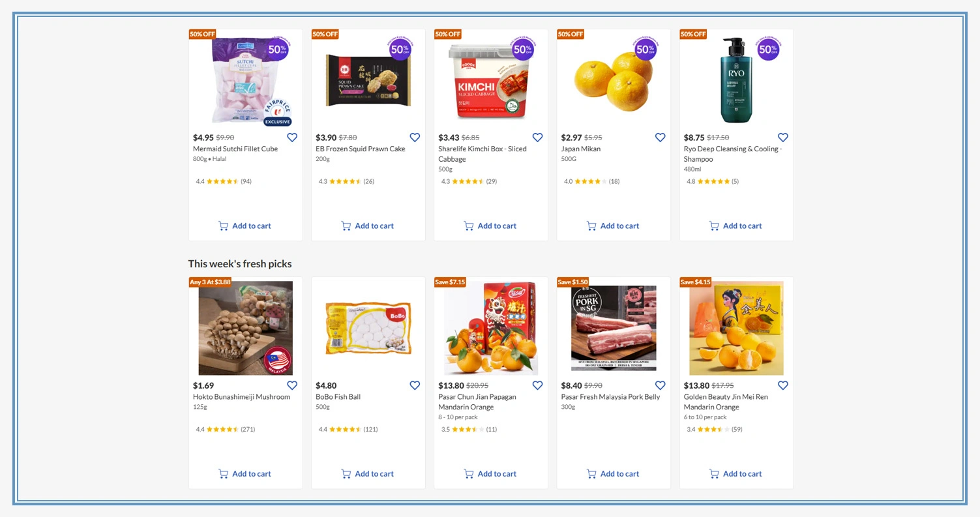Image resolution: width=980 pixels, height=517 pixels.
Task: Open the Ryo shampoo bottle image
Action: [x=735, y=80]
